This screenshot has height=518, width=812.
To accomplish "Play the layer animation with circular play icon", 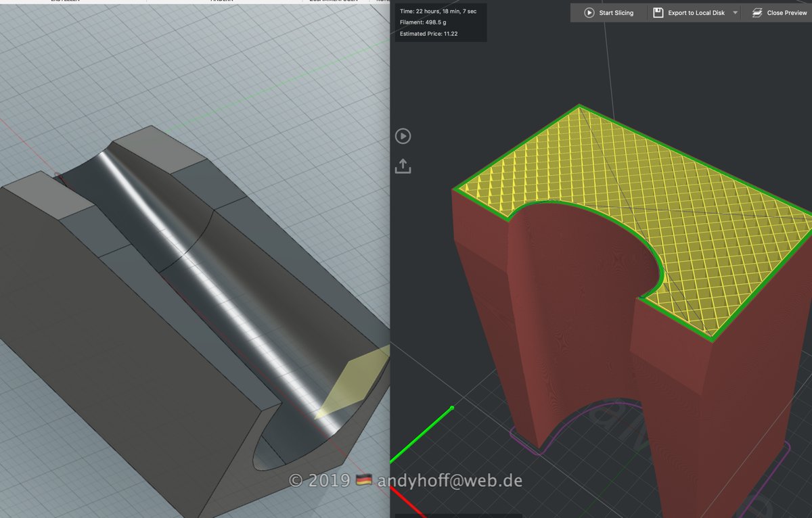I will (x=403, y=136).
